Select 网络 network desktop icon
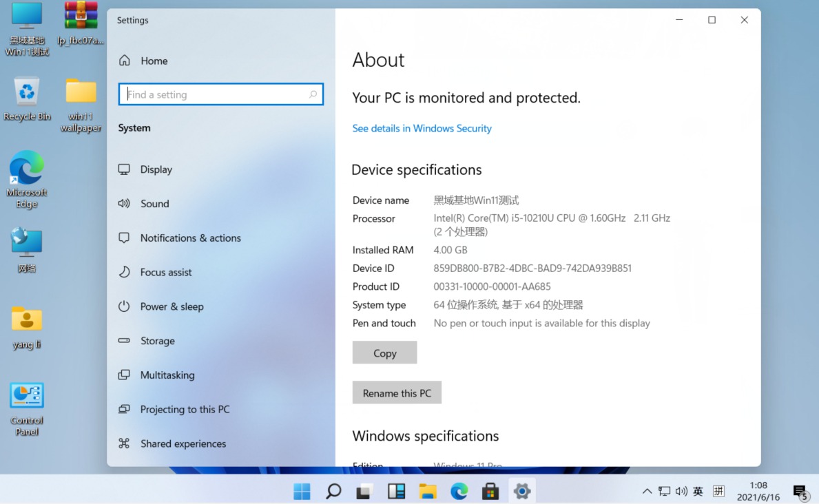The image size is (819, 504). (27, 250)
